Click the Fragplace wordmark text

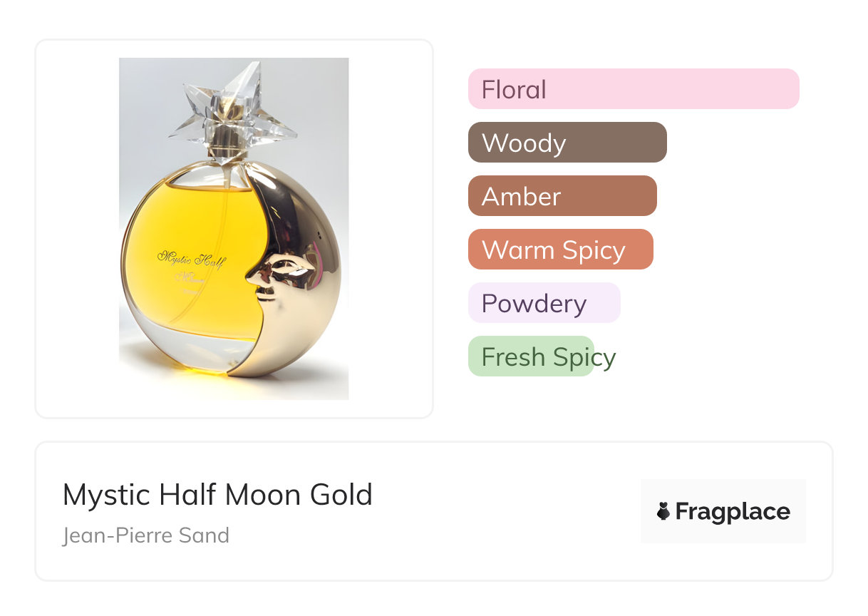point(733,511)
